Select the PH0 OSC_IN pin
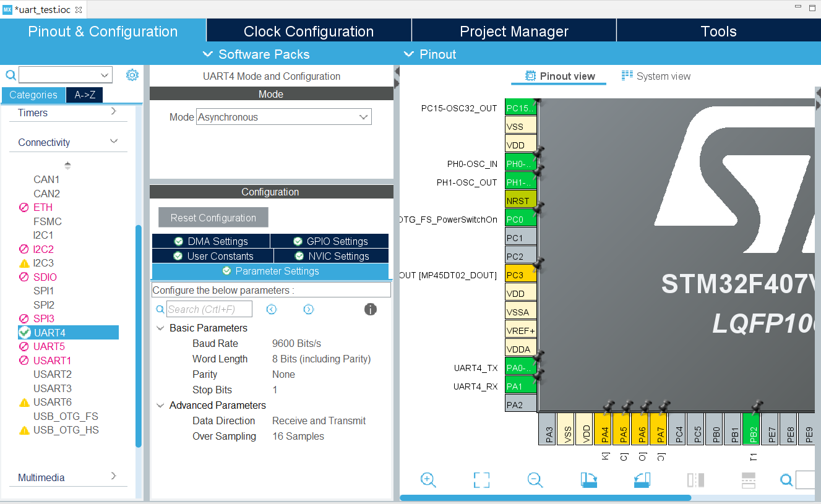Viewport: 821px width, 504px height. [521, 164]
